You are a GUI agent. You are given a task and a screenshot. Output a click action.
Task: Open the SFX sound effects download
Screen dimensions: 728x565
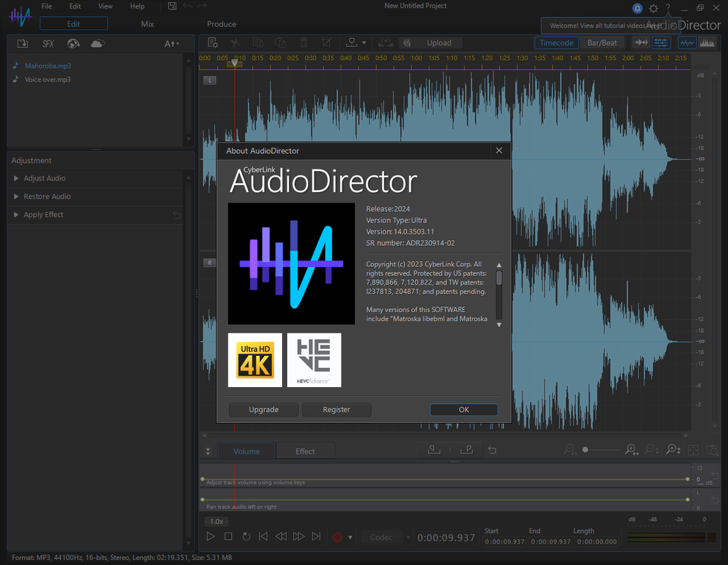(x=48, y=44)
